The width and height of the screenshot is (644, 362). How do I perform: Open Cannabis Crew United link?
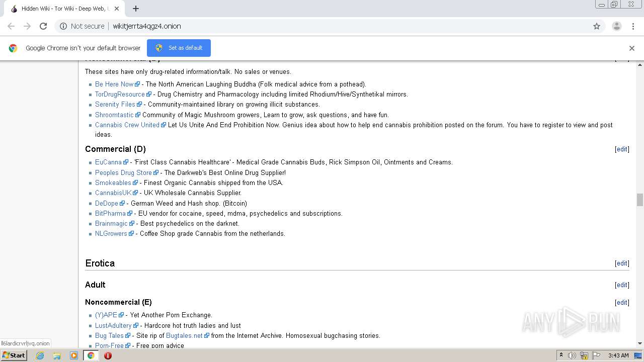click(127, 125)
